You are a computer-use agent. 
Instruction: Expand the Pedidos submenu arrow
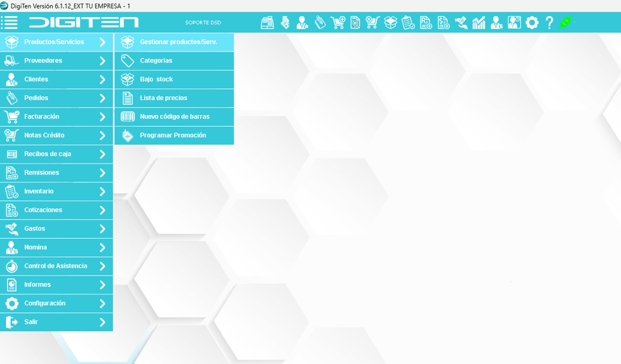[102, 98]
